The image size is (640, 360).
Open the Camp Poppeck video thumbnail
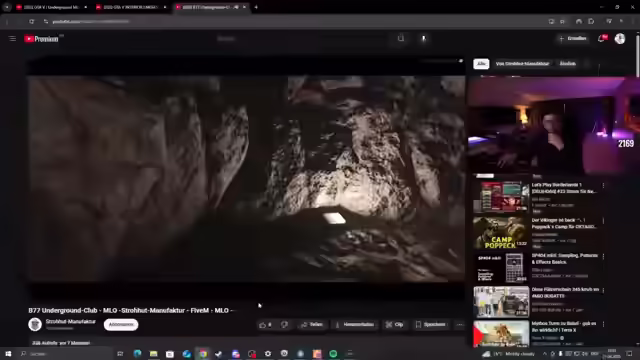501,232
